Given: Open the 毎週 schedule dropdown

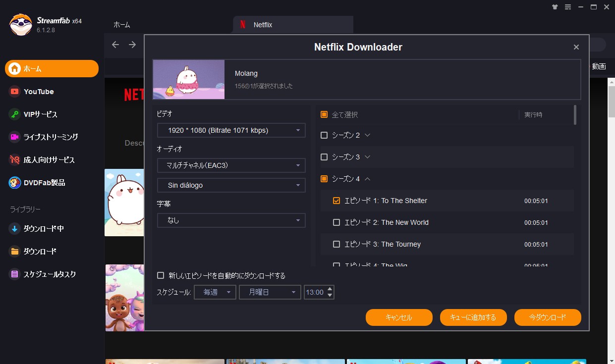Looking at the screenshot, I should tap(215, 292).
